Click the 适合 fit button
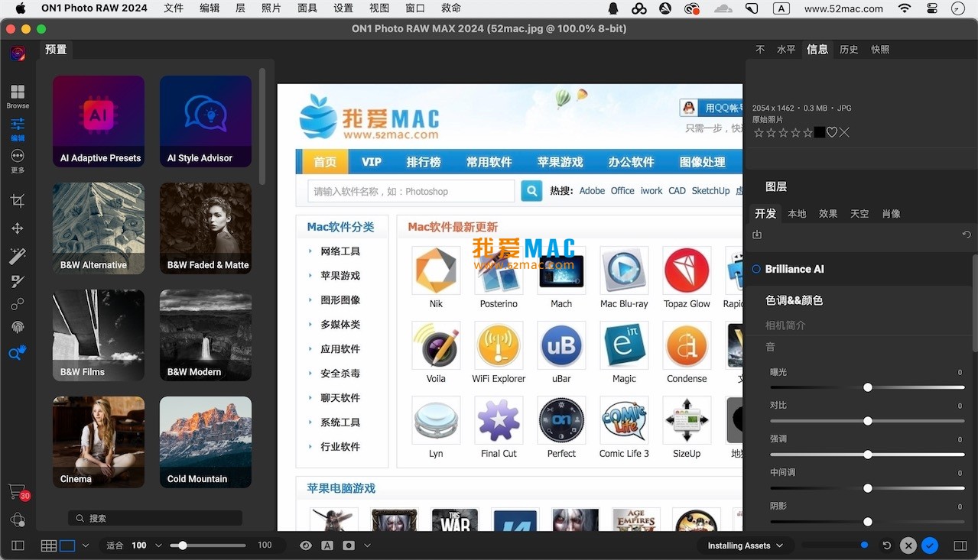Viewport: 978px width, 560px height. 115,545
